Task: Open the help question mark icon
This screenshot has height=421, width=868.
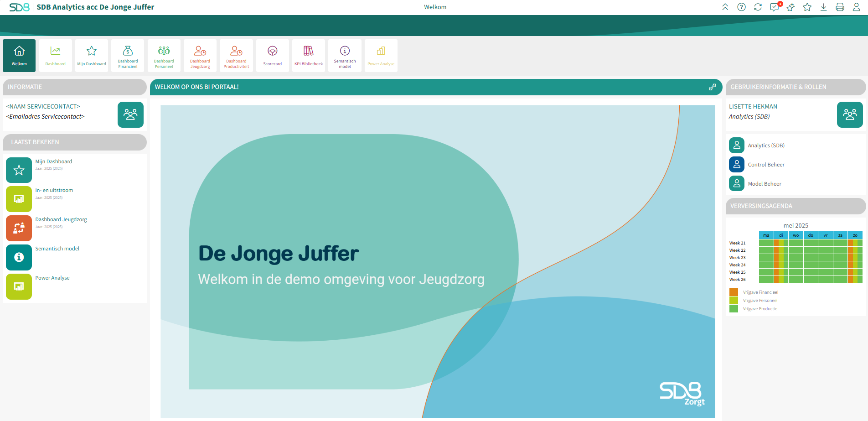Action: tap(742, 7)
